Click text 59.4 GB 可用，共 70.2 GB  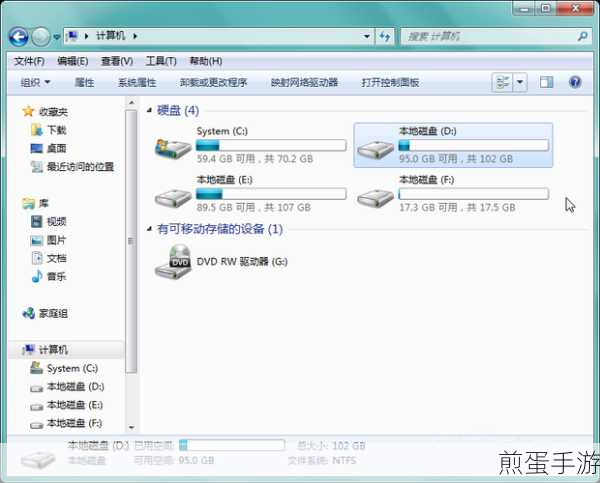(255, 159)
